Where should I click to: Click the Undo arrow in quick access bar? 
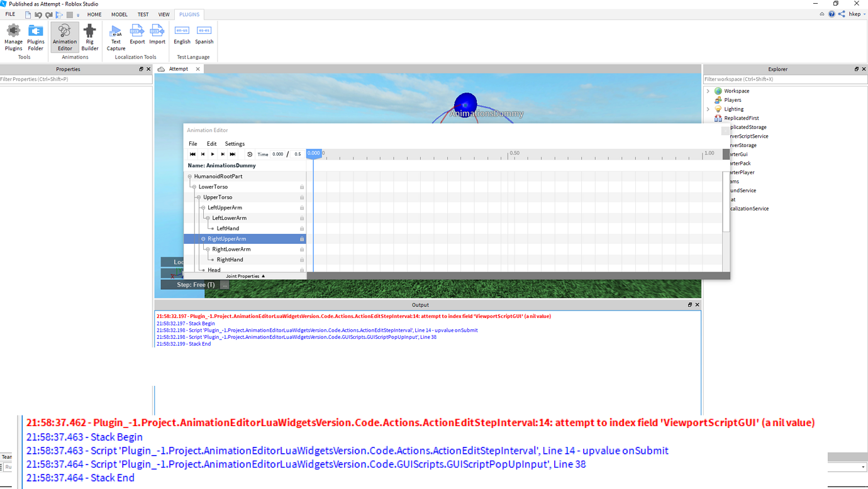coord(38,14)
